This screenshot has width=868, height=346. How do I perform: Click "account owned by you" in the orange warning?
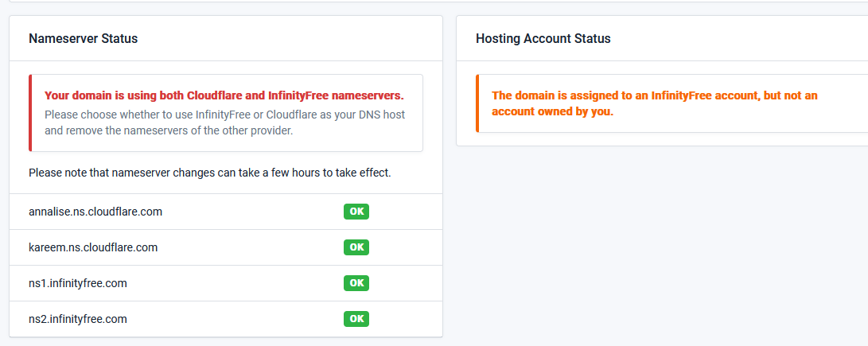coord(552,112)
